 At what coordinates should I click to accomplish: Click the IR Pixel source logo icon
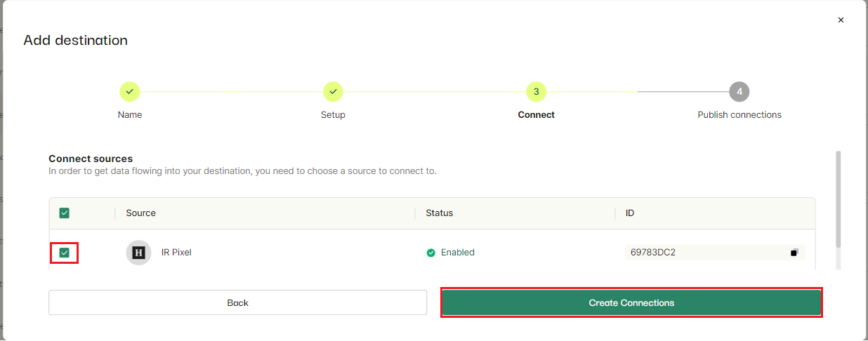pyautogui.click(x=138, y=253)
